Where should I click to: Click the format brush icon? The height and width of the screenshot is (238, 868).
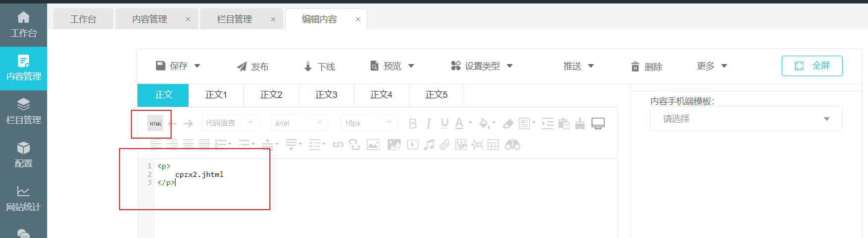coord(580,123)
